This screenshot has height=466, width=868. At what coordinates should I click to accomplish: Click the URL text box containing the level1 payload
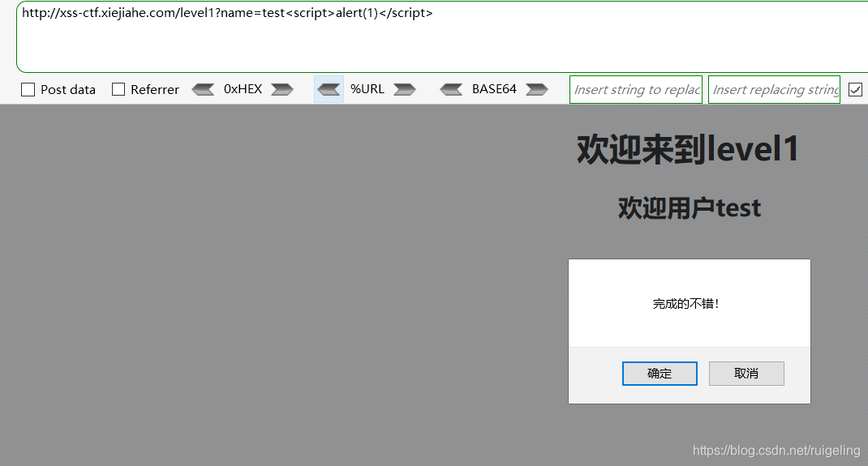click(442, 37)
